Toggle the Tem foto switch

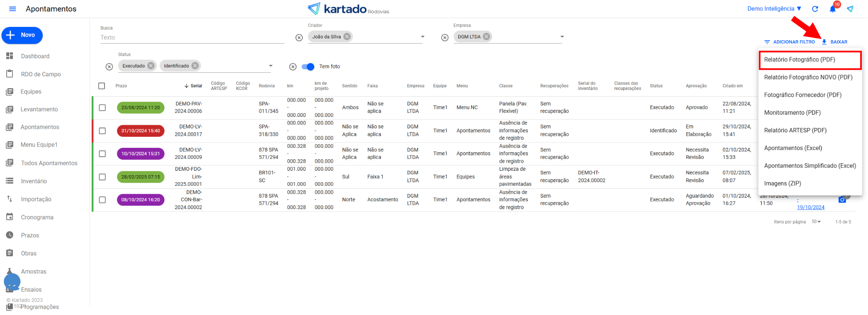[308, 67]
